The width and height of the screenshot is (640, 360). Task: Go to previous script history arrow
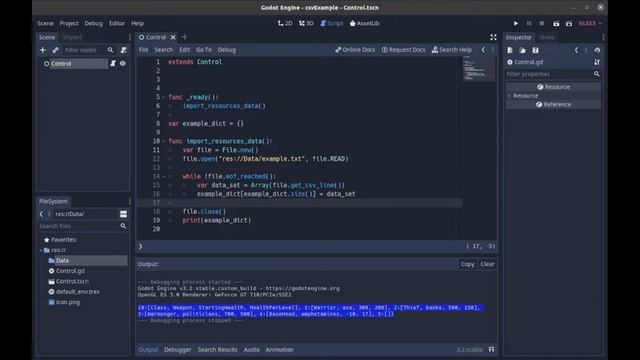pos(483,50)
